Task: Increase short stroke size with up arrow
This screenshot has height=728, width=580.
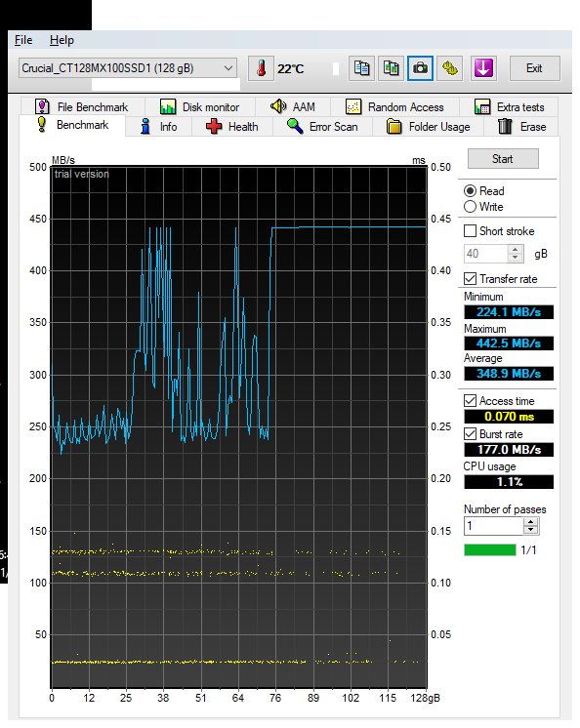Action: click(x=515, y=250)
